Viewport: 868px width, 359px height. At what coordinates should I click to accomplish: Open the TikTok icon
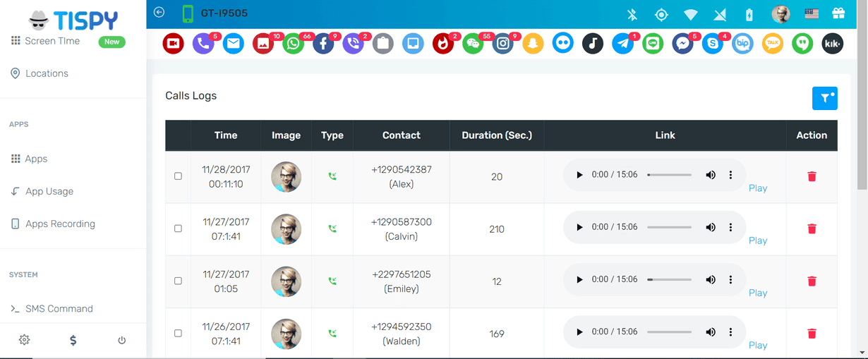tap(593, 44)
